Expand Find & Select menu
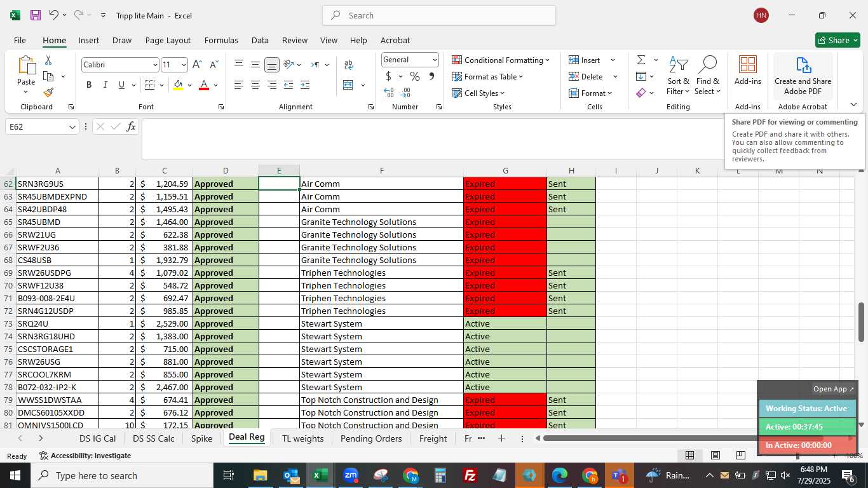The image size is (868, 488). (x=707, y=76)
